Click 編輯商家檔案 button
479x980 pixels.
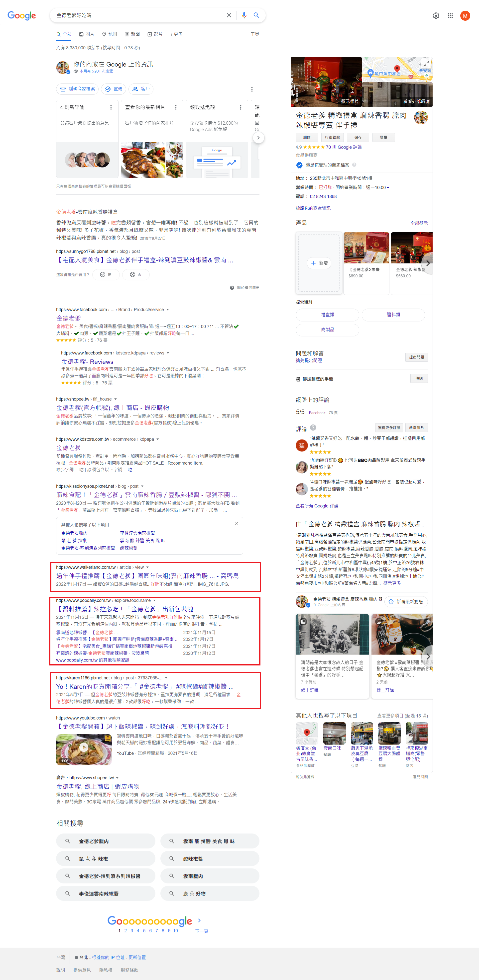(77, 89)
